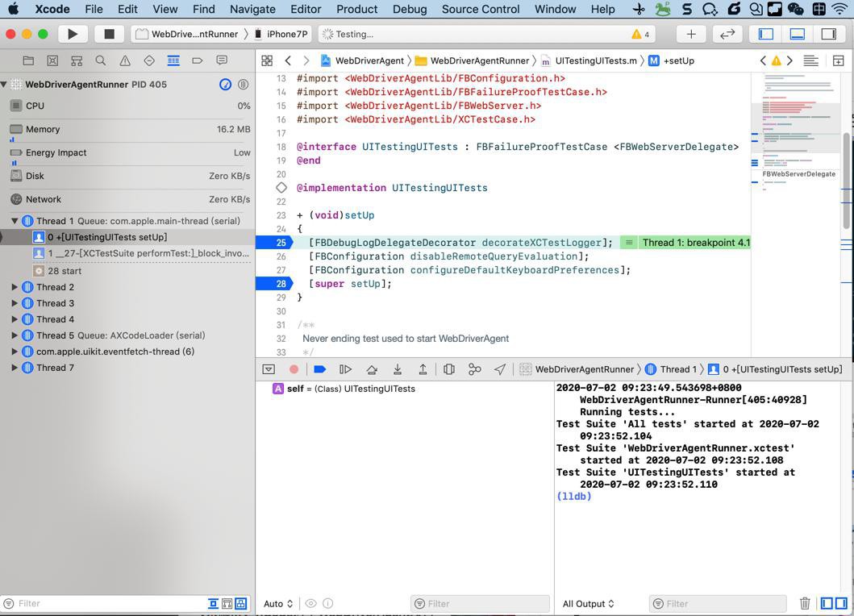Expand Thread 2 in debug navigator
Screen dimensions: 854x616
15,286
